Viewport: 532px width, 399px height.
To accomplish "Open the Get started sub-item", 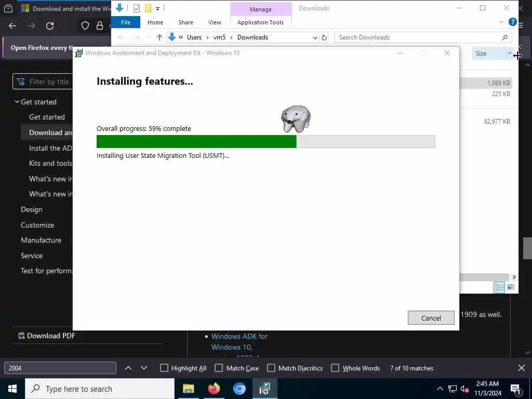I will (47, 117).
